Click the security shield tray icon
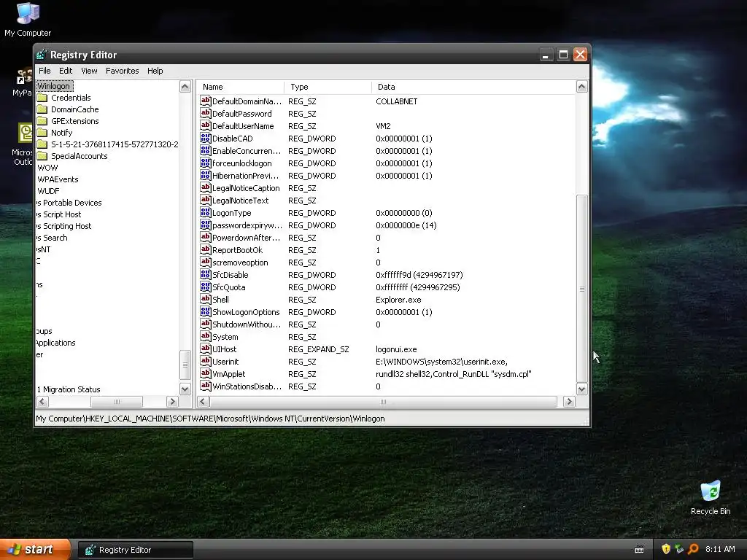This screenshot has width=747, height=560. (666, 549)
